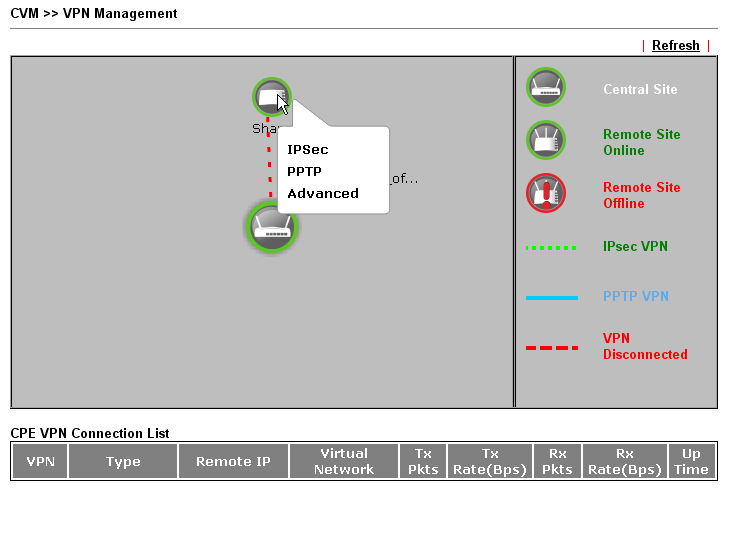The width and height of the screenshot is (732, 533).
Task: Click the PPTP VPN legend label
Action: pos(636,296)
